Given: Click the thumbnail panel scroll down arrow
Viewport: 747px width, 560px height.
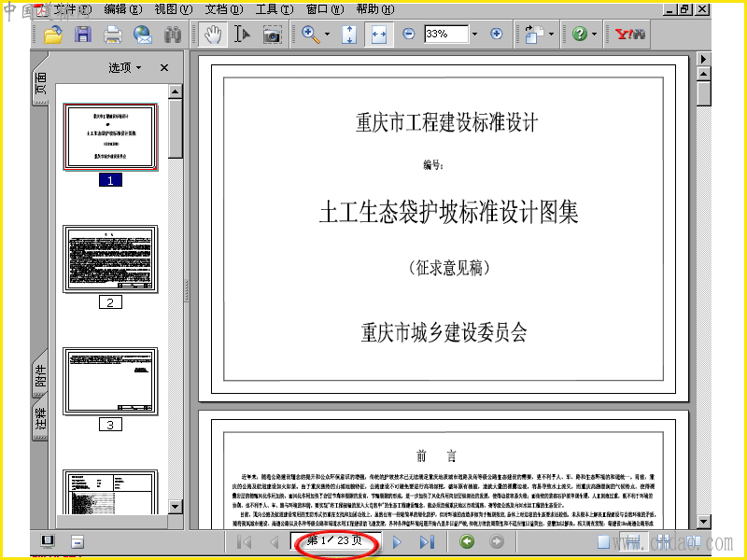Looking at the screenshot, I should coord(176,507).
